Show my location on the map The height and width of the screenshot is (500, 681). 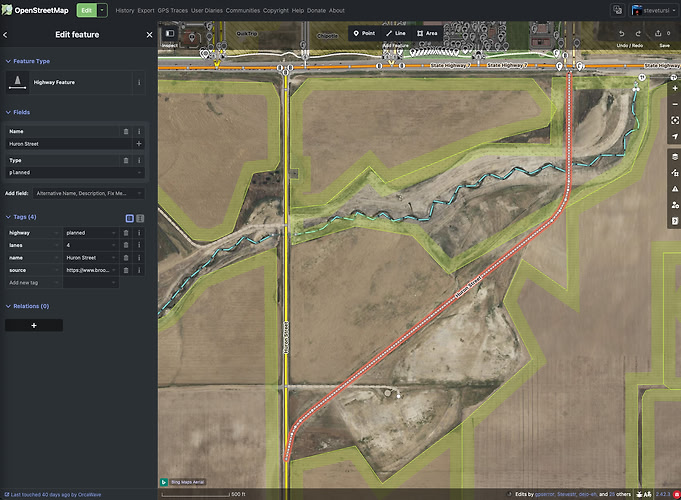click(x=674, y=136)
